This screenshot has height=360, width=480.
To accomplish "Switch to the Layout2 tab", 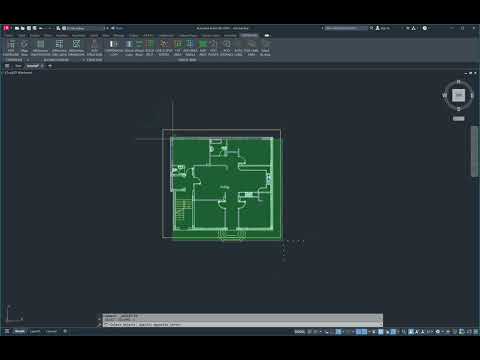I will click(x=51, y=331).
